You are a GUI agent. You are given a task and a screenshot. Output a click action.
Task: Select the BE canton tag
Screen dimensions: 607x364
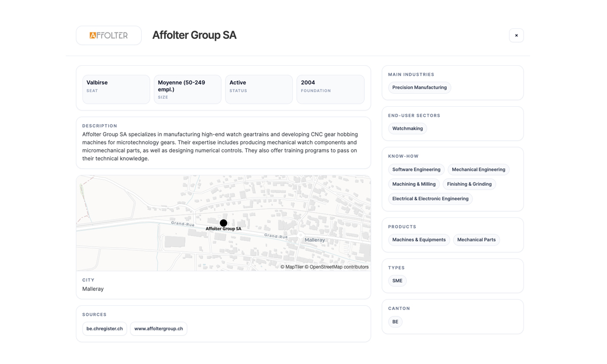point(395,322)
